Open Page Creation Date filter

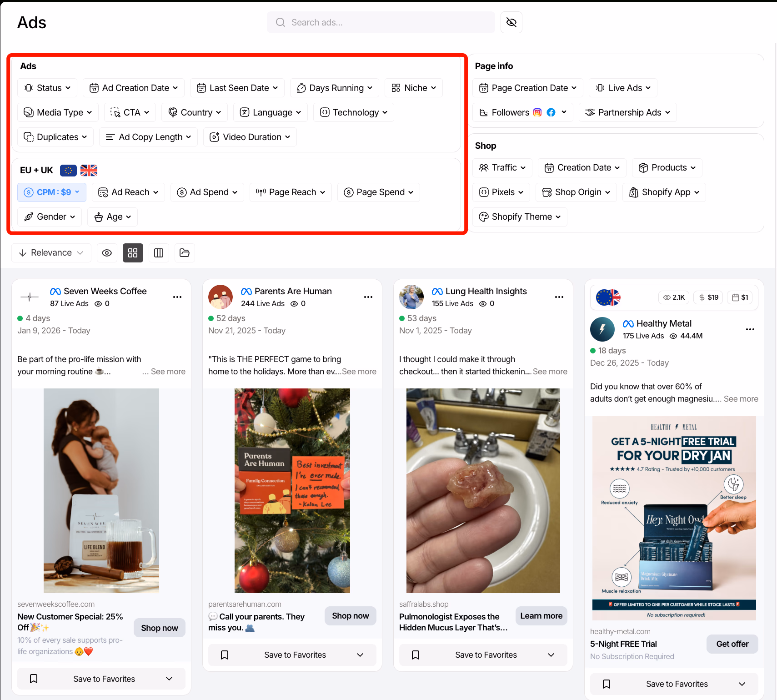tap(528, 88)
